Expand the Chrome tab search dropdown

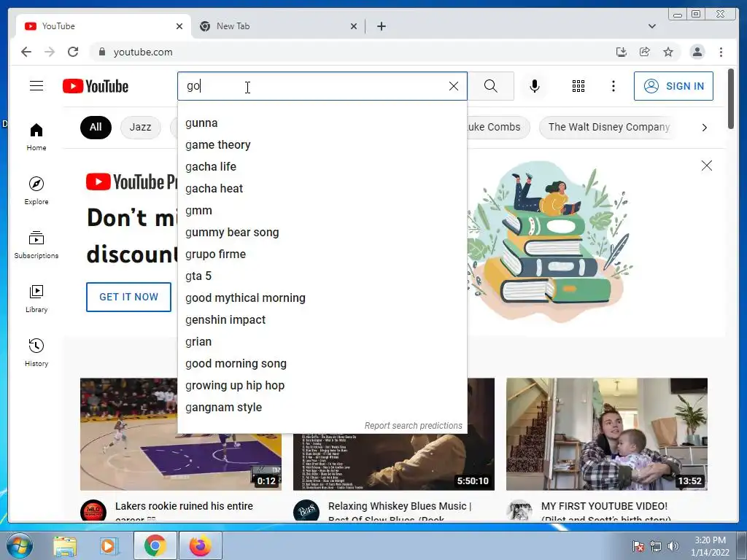[651, 26]
